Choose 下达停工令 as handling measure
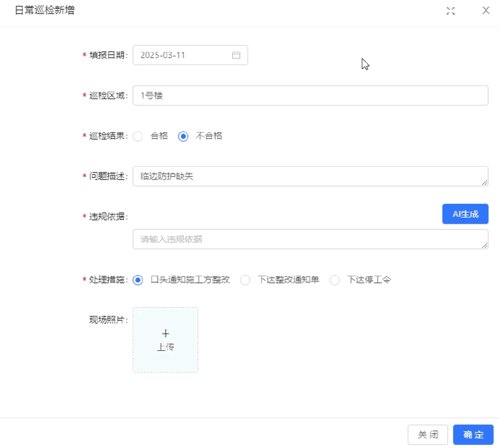The image size is (499, 448). 335,279
